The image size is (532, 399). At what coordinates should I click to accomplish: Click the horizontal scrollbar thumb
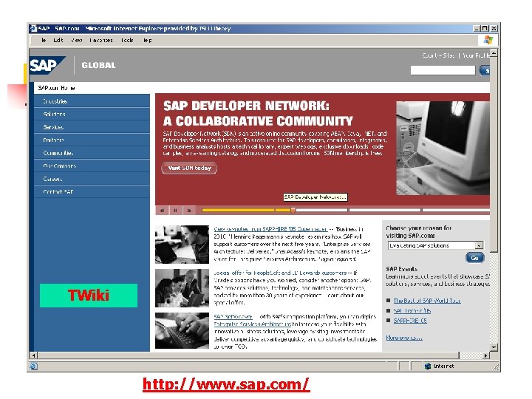[x=248, y=355]
